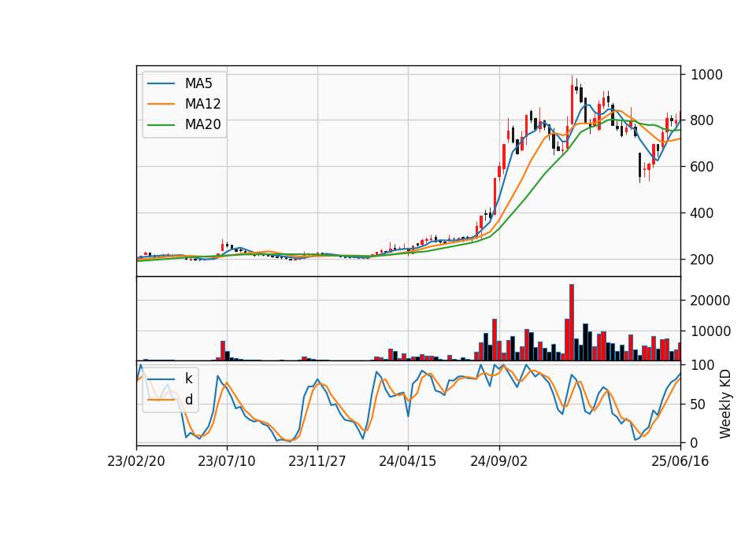The height and width of the screenshot is (543, 756).
Task: Click the 10000 volume axis label
Action: 710,331
